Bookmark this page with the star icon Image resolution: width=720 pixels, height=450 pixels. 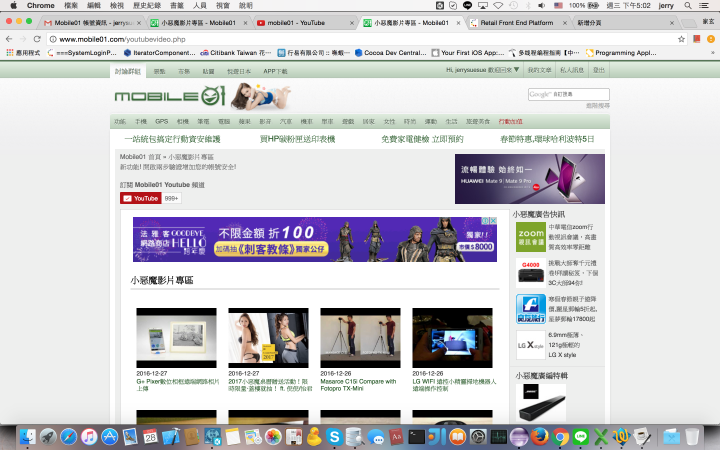[x=681, y=39]
